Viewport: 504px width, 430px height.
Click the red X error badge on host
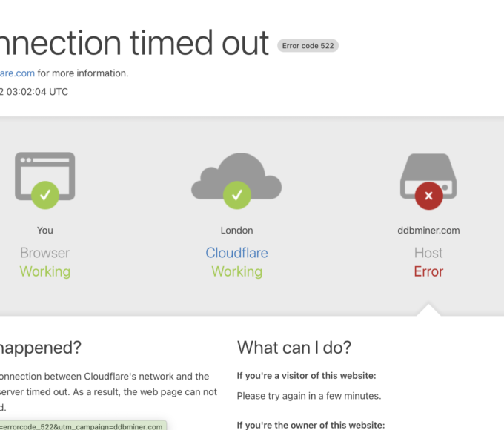[x=428, y=196]
